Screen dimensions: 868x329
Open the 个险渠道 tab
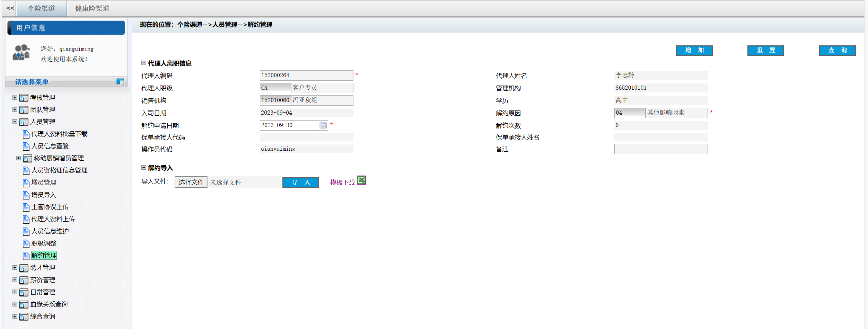pyautogui.click(x=42, y=8)
